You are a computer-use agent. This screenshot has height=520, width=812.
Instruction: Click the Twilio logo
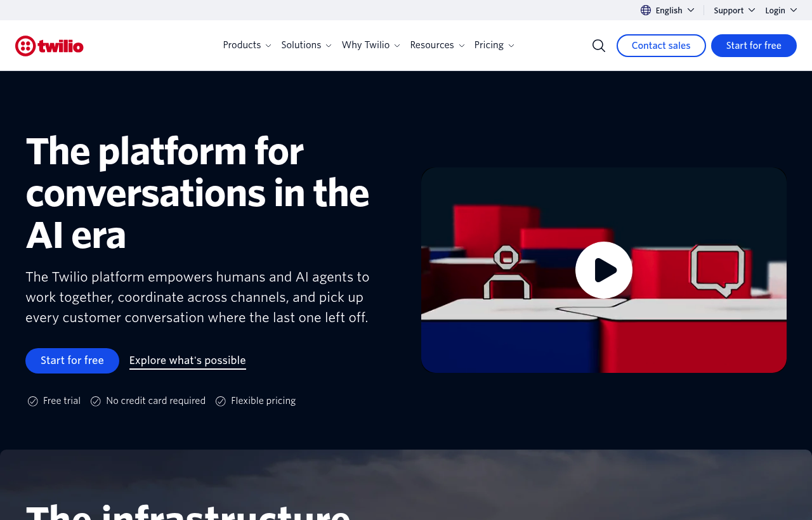click(x=49, y=46)
